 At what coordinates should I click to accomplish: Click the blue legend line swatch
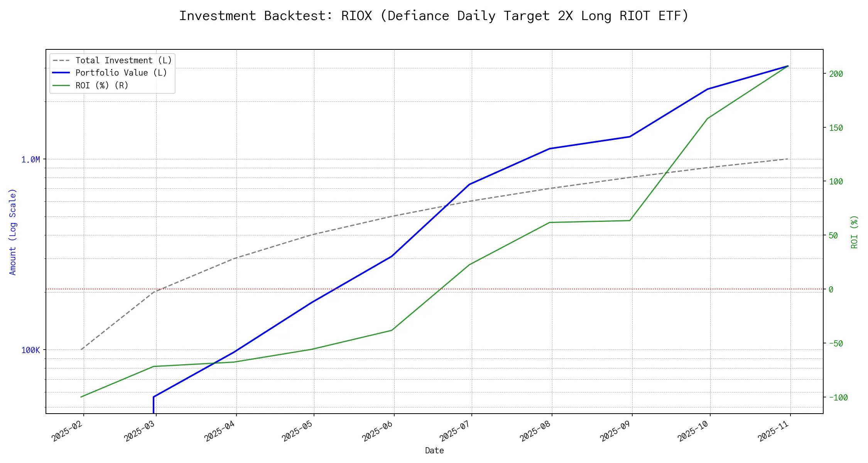point(61,73)
